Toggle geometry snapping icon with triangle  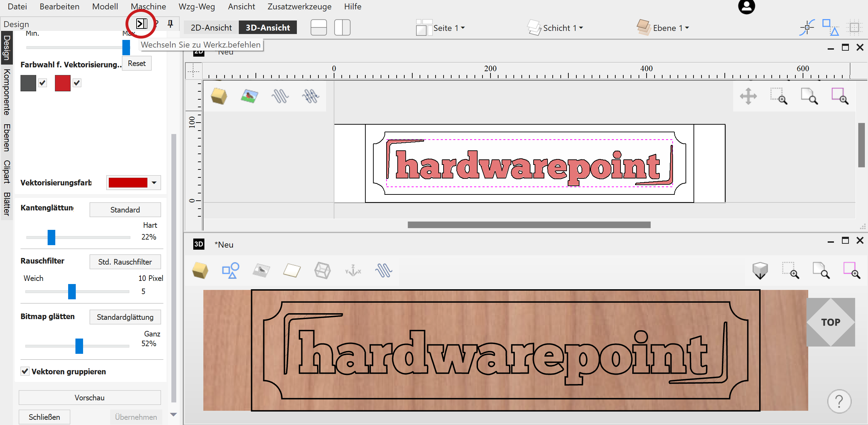[830, 27]
